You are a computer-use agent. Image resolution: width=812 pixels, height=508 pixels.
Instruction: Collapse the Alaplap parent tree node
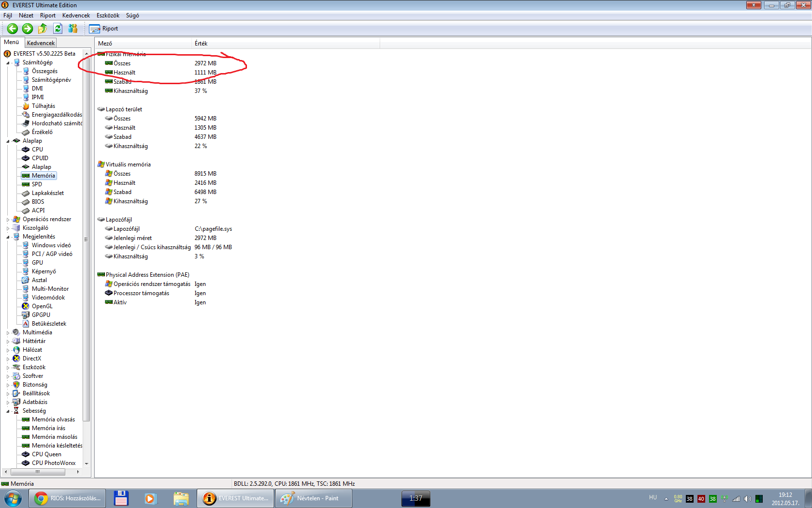(x=8, y=141)
